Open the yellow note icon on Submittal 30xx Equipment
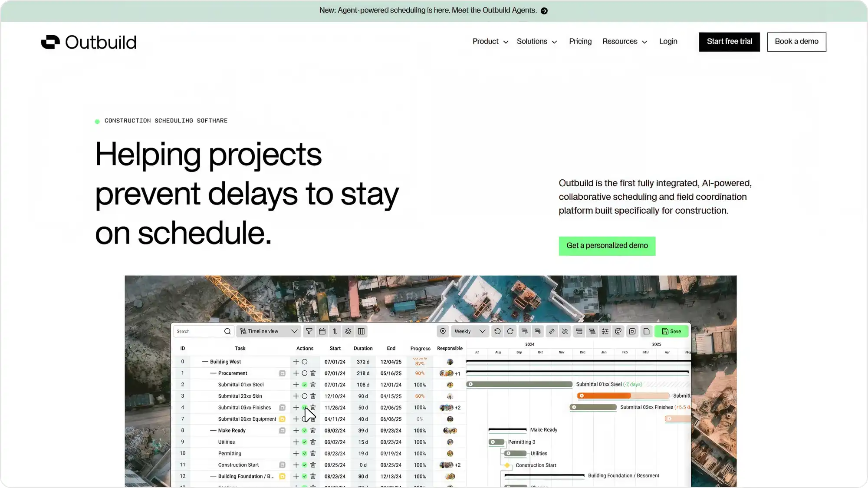This screenshot has height=488, width=868. [282, 419]
